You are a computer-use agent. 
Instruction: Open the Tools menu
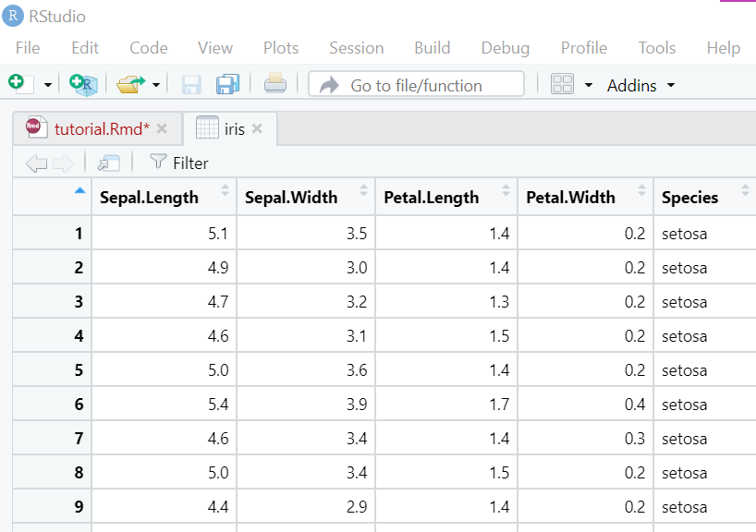(656, 48)
